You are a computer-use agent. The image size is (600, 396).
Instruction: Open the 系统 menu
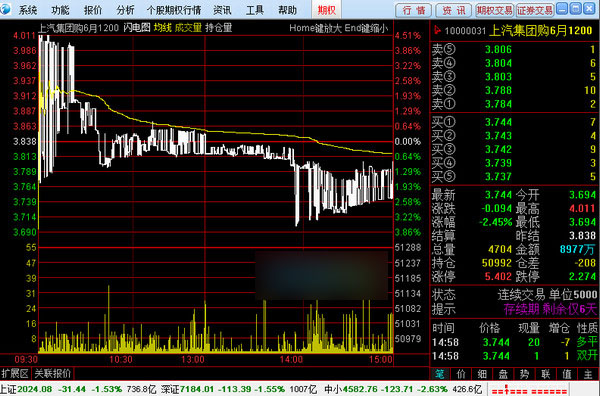tap(28, 10)
